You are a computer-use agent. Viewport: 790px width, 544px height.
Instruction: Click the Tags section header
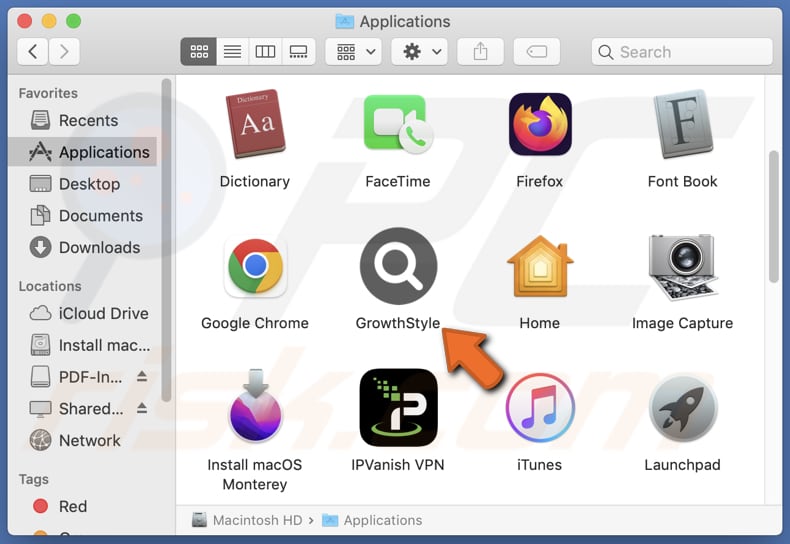34,479
